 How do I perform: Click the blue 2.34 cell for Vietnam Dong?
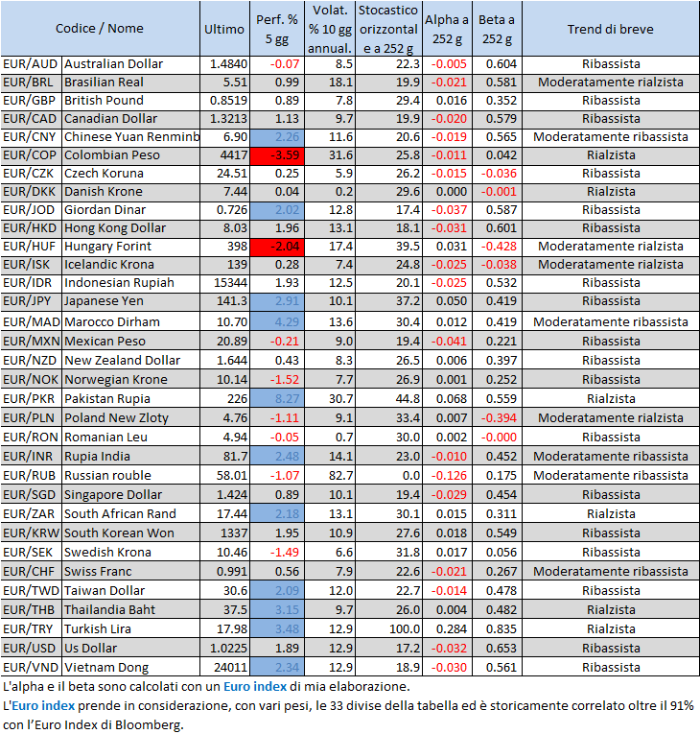coord(277,668)
